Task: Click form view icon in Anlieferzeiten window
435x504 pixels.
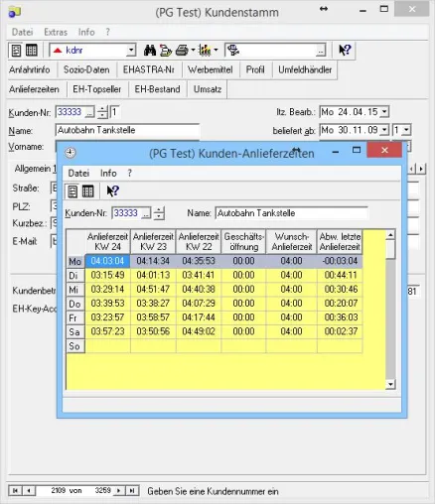Action: coord(72,191)
